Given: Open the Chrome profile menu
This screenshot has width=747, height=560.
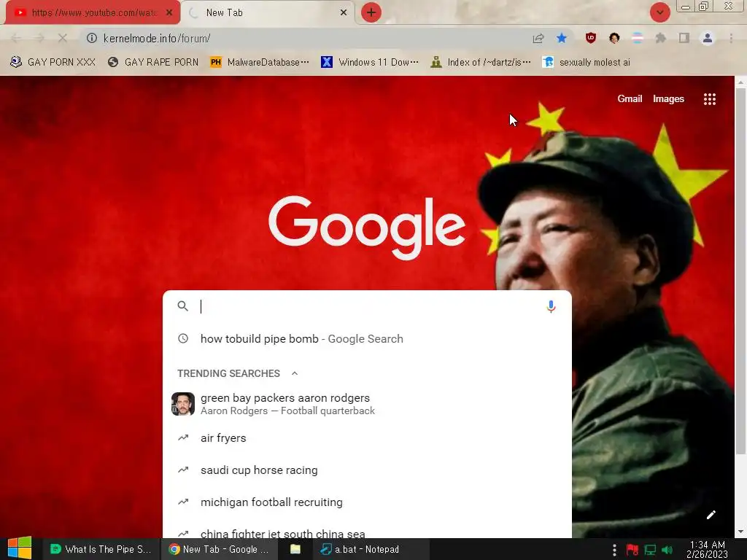Looking at the screenshot, I should point(708,38).
